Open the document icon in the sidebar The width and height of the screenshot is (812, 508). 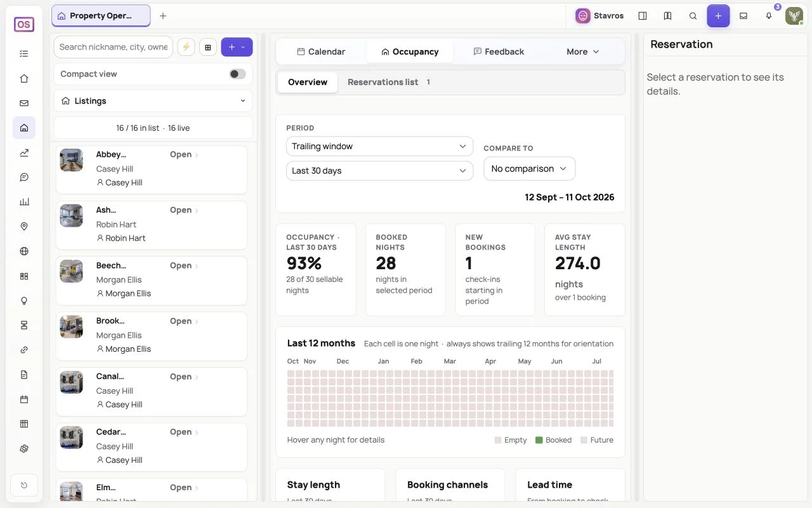click(24, 375)
